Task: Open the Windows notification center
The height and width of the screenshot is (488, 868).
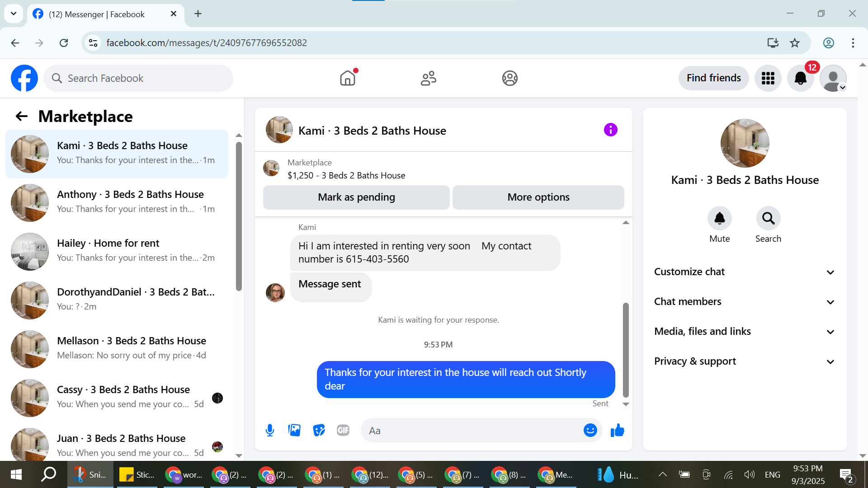Action: point(846,475)
